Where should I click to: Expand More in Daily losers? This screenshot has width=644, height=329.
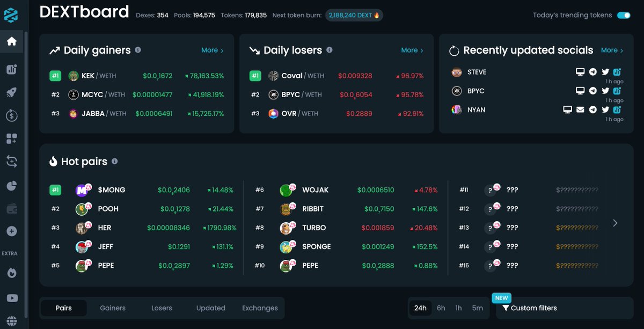click(412, 50)
